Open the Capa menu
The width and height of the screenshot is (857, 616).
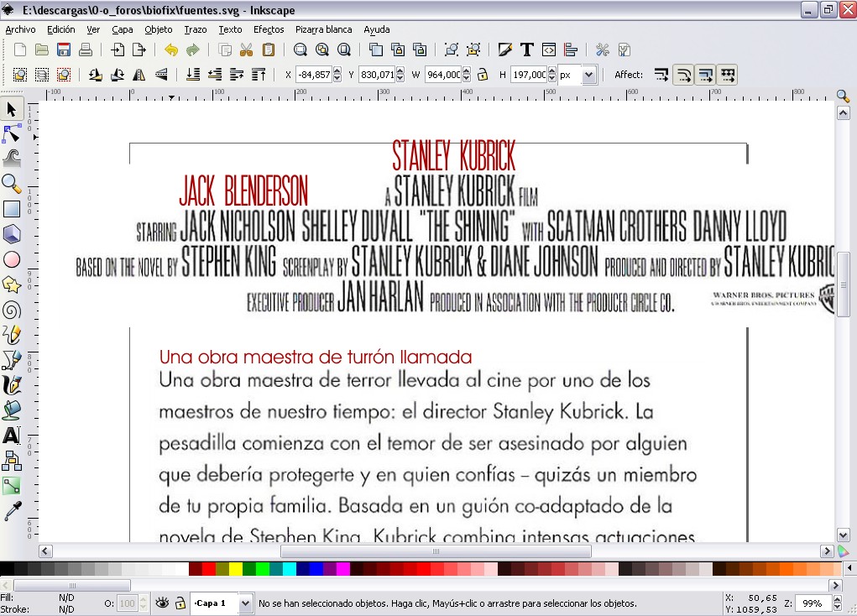[x=123, y=29]
